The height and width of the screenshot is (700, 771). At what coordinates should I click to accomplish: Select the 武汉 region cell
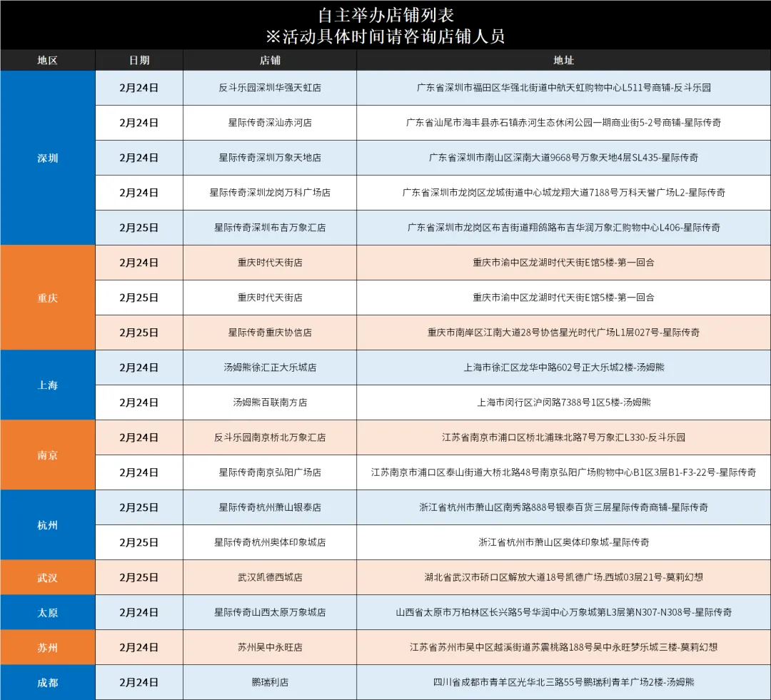(47, 577)
